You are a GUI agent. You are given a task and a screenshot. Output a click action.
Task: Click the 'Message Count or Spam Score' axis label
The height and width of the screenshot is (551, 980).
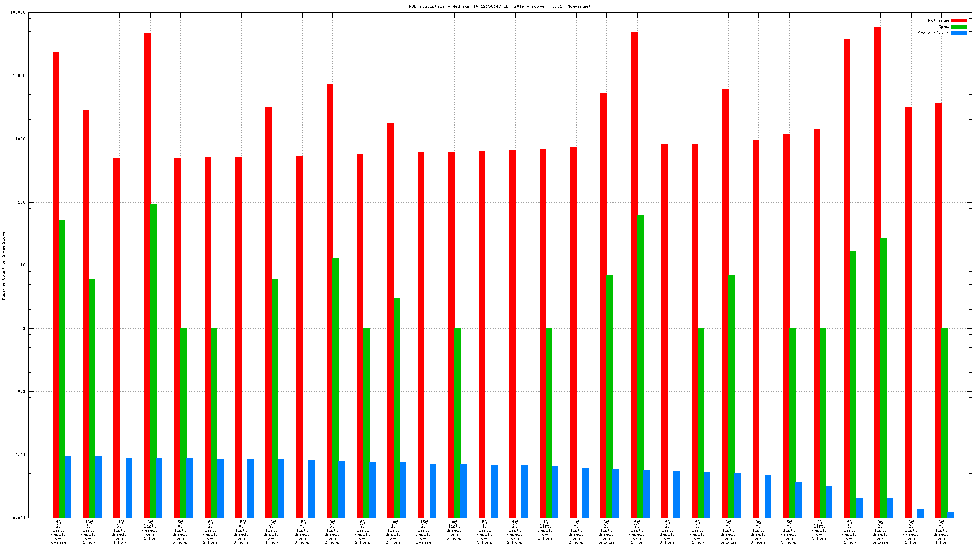3,265
